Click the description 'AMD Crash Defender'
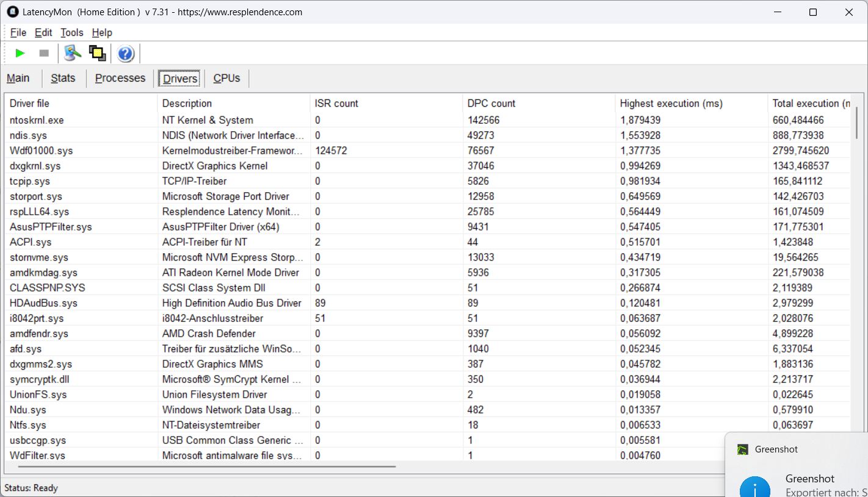Viewport: 868px width, 497px height. [209, 334]
